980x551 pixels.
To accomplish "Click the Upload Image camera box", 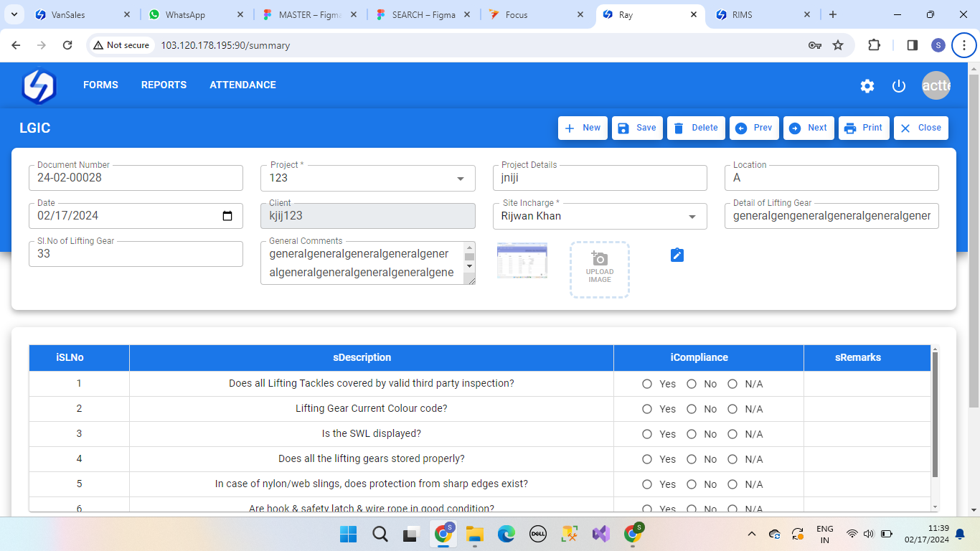I will click(600, 269).
